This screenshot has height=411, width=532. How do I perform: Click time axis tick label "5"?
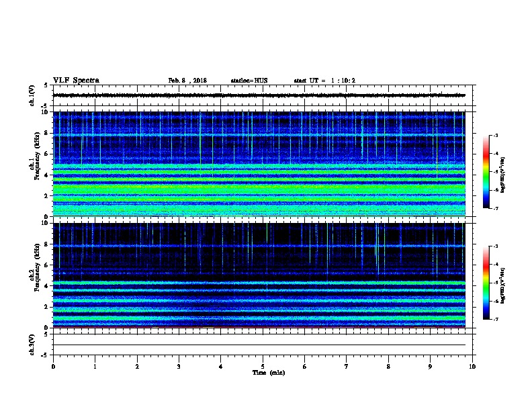pos(263,367)
